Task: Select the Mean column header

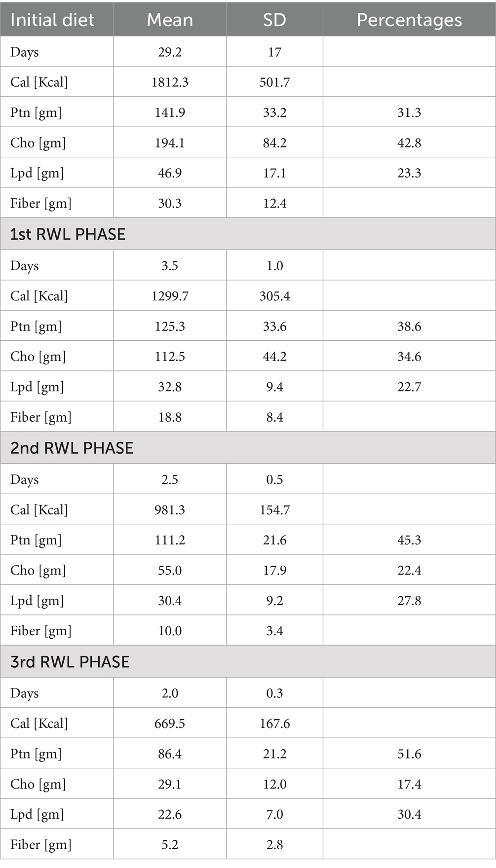Action: pos(170,20)
